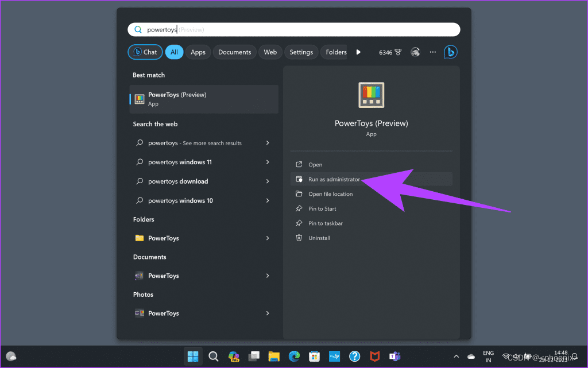The height and width of the screenshot is (368, 588).
Task: Select the Chat filter tab
Action: (145, 52)
